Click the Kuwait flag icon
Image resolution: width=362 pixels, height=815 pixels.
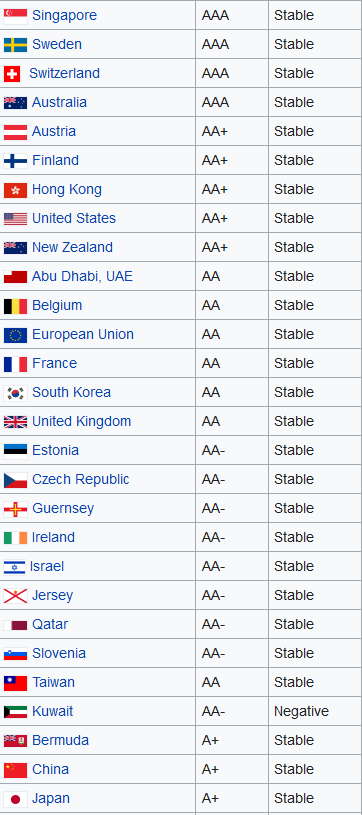point(15,712)
